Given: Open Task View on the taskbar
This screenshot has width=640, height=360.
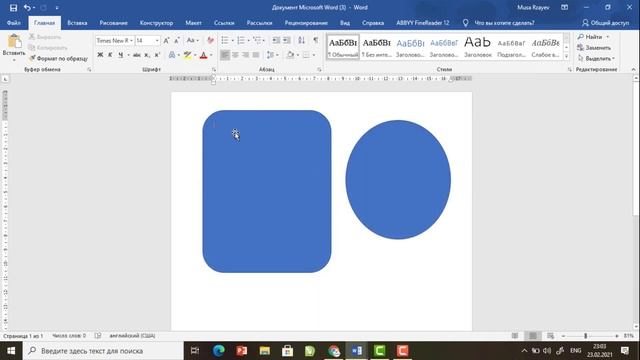Looking at the screenshot, I should pyautogui.click(x=195, y=351).
